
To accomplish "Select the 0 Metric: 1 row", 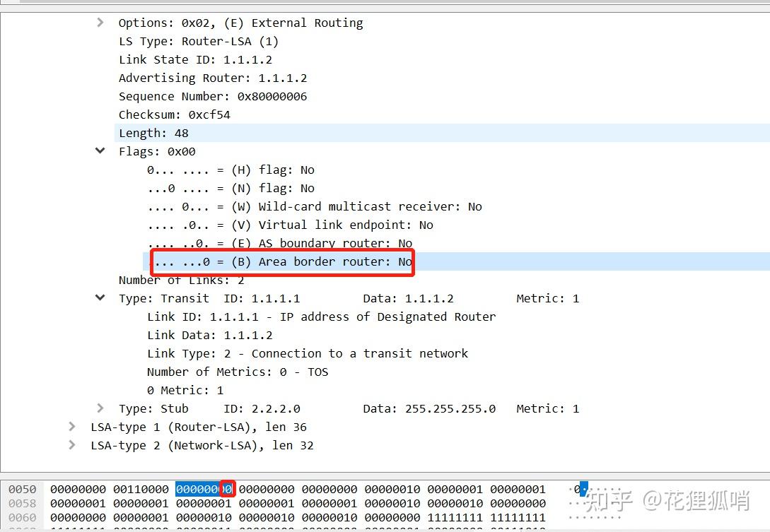I will click(x=185, y=391).
